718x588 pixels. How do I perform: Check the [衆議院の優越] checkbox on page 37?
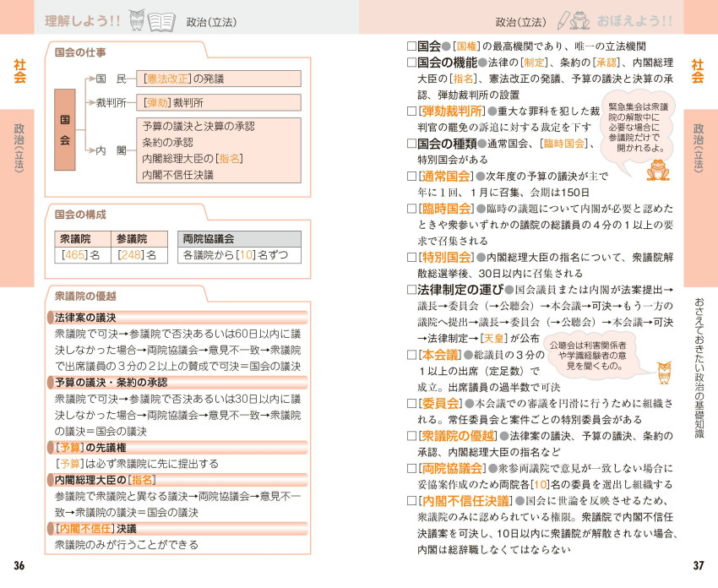[411, 435]
